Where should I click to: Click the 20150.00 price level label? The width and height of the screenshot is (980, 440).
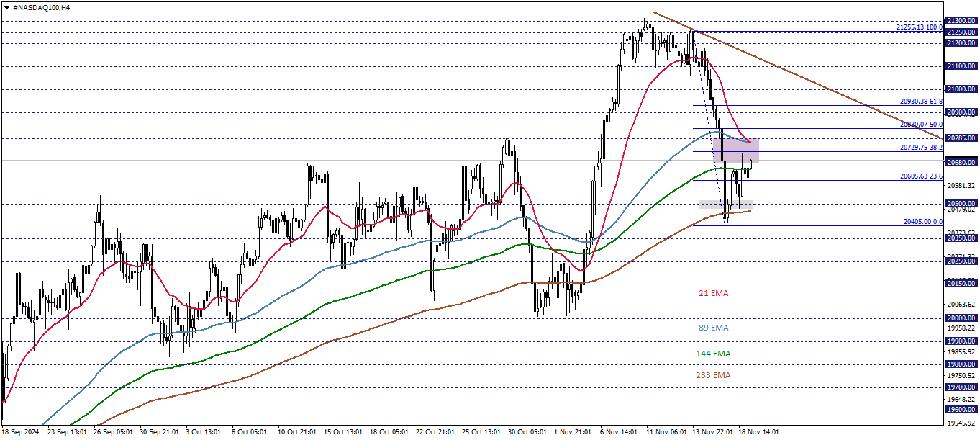click(x=961, y=284)
